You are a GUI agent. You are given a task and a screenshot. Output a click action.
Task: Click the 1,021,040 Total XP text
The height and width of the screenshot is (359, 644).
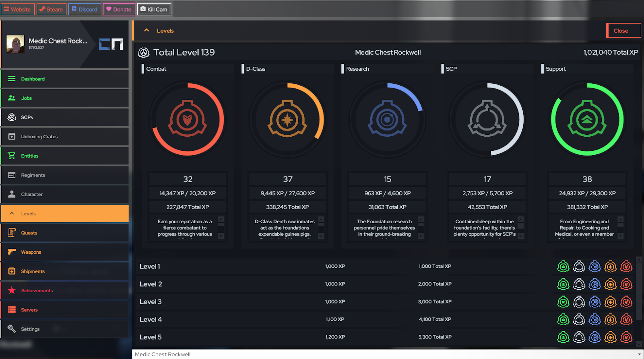(611, 52)
